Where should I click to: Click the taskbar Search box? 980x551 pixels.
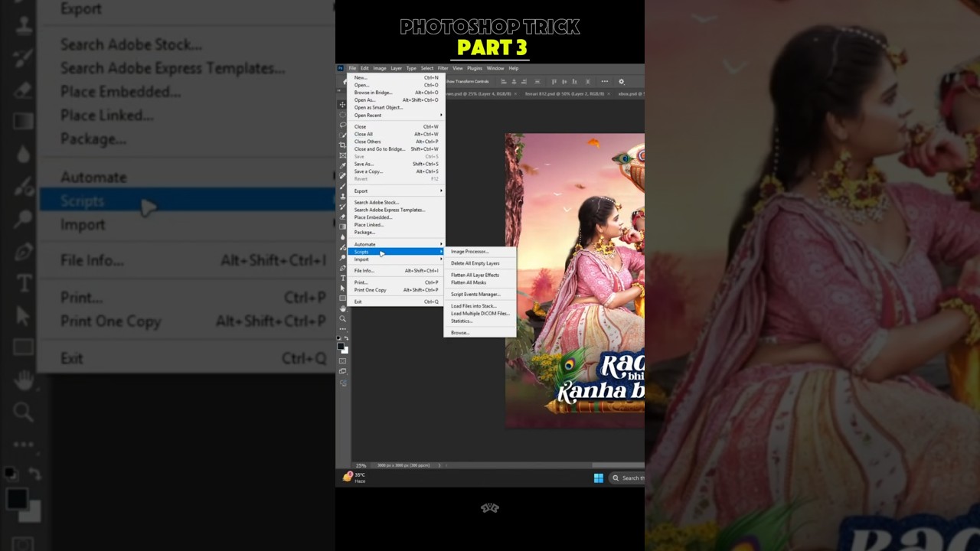pyautogui.click(x=628, y=478)
